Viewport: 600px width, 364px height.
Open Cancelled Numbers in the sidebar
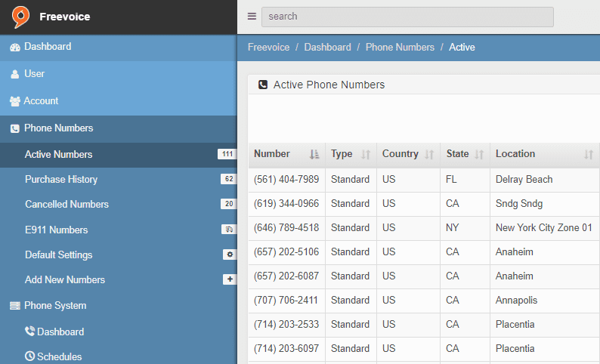(x=119, y=204)
